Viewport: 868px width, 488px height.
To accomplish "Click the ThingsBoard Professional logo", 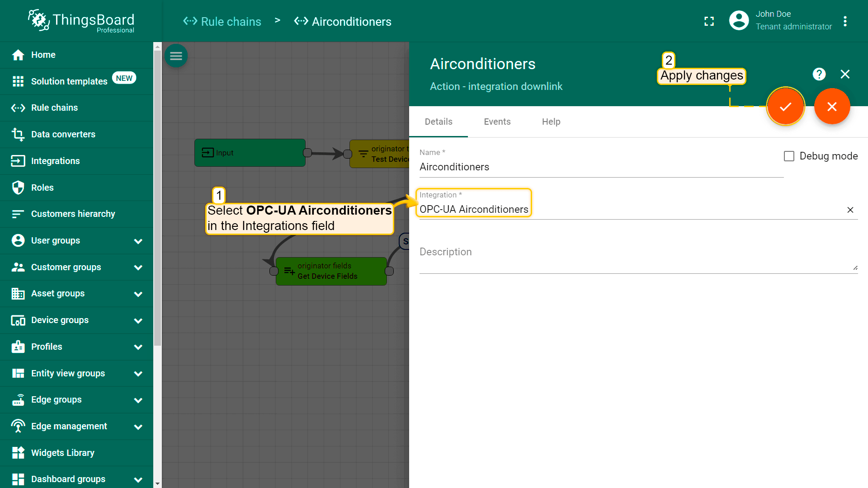I will click(81, 21).
